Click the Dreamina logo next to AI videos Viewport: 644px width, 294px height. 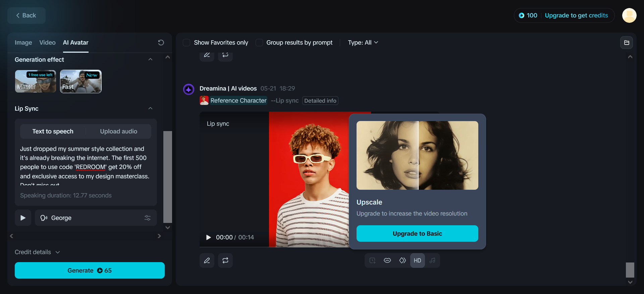pos(189,89)
